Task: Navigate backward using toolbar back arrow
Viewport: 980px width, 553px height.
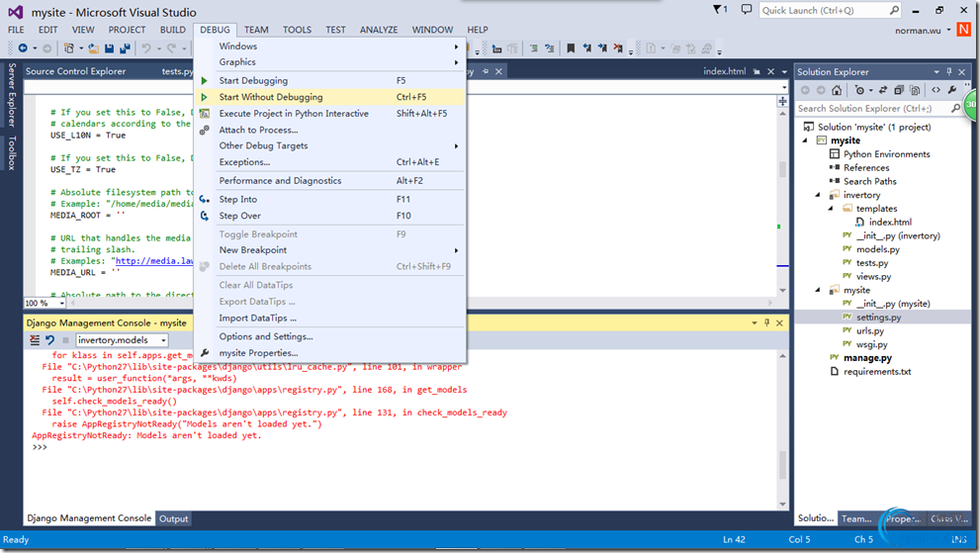Action: [x=23, y=48]
